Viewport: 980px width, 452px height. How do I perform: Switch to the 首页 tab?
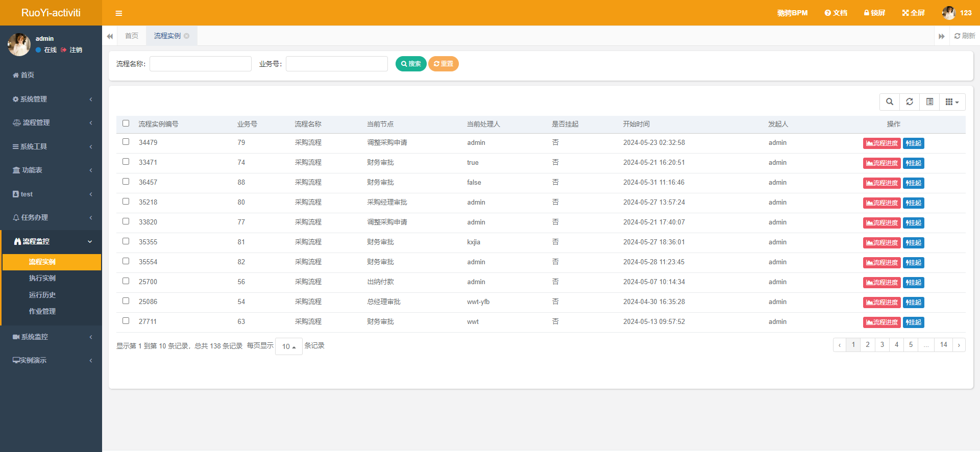pyautogui.click(x=132, y=36)
